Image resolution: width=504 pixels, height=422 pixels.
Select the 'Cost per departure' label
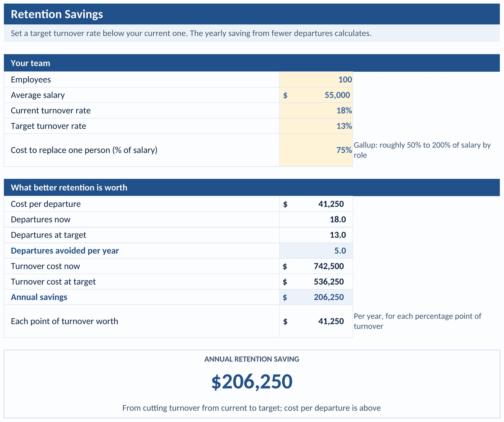(x=46, y=204)
